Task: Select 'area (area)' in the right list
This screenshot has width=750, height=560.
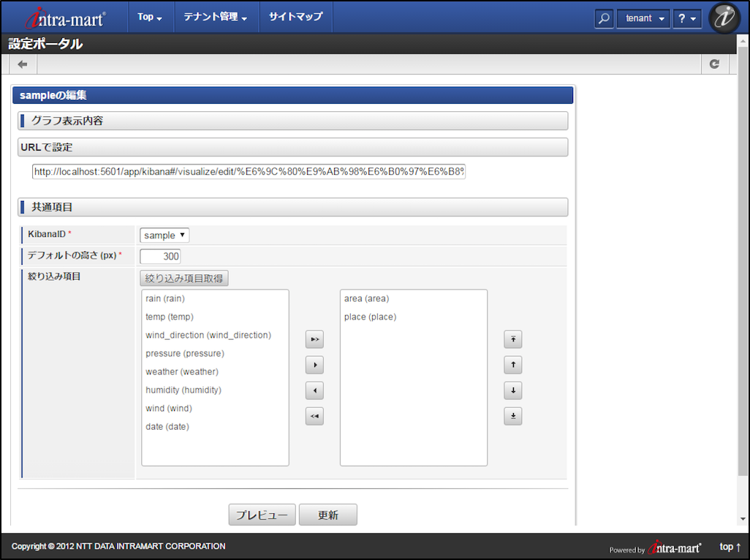Action: coord(366,298)
